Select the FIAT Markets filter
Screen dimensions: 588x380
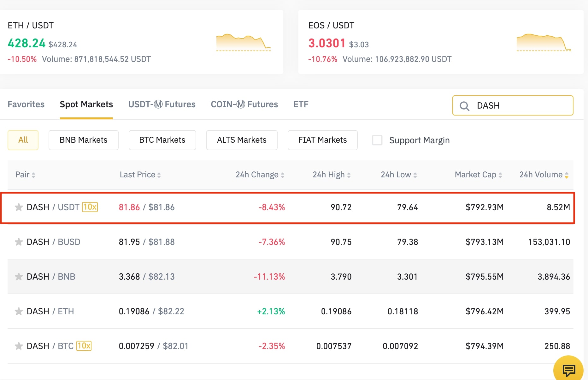click(x=322, y=140)
